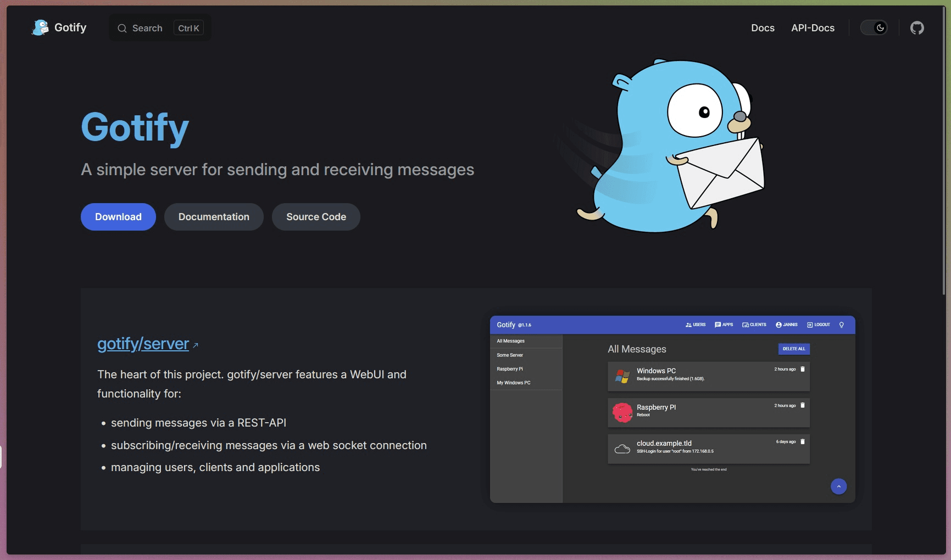The width and height of the screenshot is (951, 560).
Task: Open the Search box
Action: 160,27
